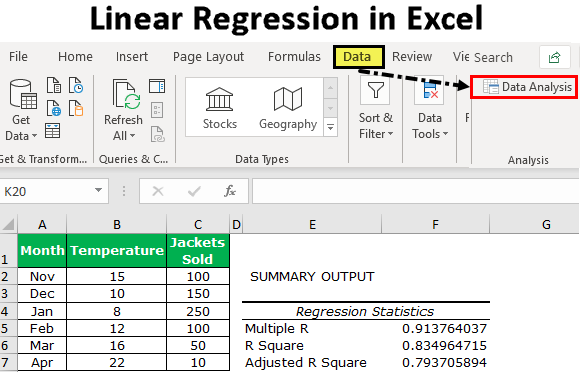The width and height of the screenshot is (580, 372).
Task: Select column B header
Action: click(x=117, y=224)
